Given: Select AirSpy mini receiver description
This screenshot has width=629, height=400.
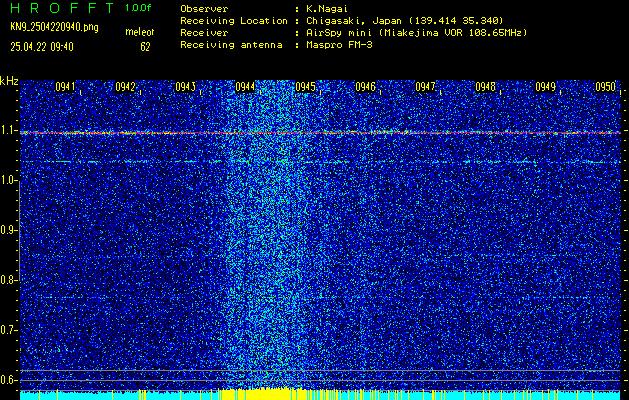Looking at the screenshot, I should pyautogui.click(x=416, y=33).
